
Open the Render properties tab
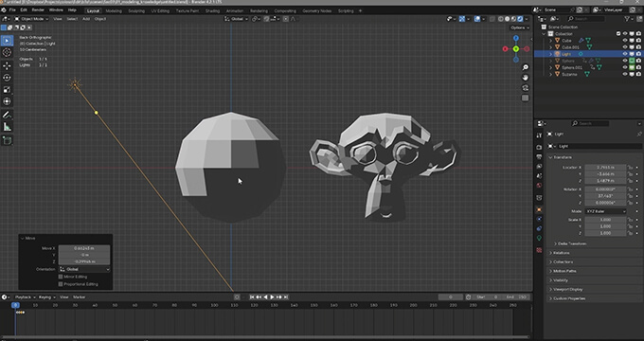tap(539, 147)
